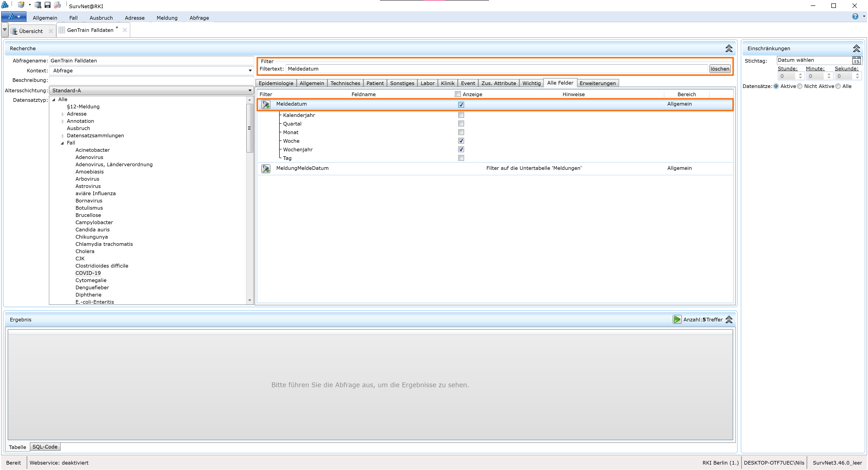The width and height of the screenshot is (868, 470).
Task: Click the Datensatztyp list scrollbar
Action: click(x=249, y=128)
